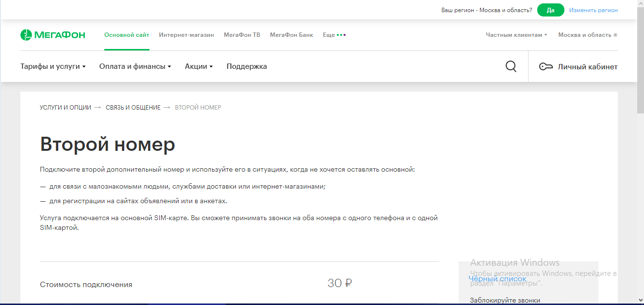The height and width of the screenshot is (305, 644).
Task: Open Связь и общение breadcrumb
Action: point(133,108)
